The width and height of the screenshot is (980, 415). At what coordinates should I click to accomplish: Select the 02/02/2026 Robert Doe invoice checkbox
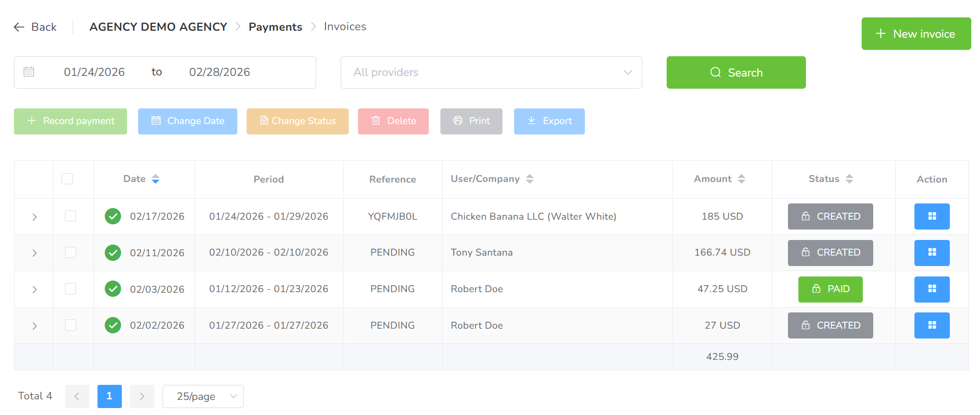[x=70, y=325]
